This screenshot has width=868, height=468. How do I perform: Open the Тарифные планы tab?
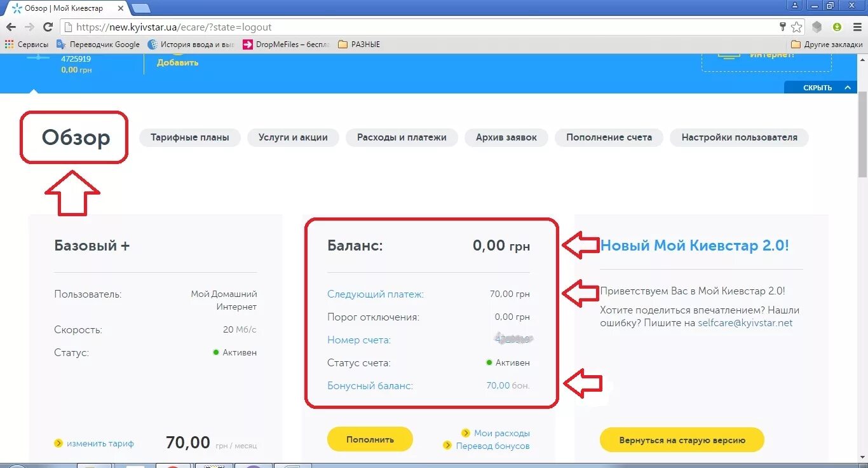click(x=190, y=137)
